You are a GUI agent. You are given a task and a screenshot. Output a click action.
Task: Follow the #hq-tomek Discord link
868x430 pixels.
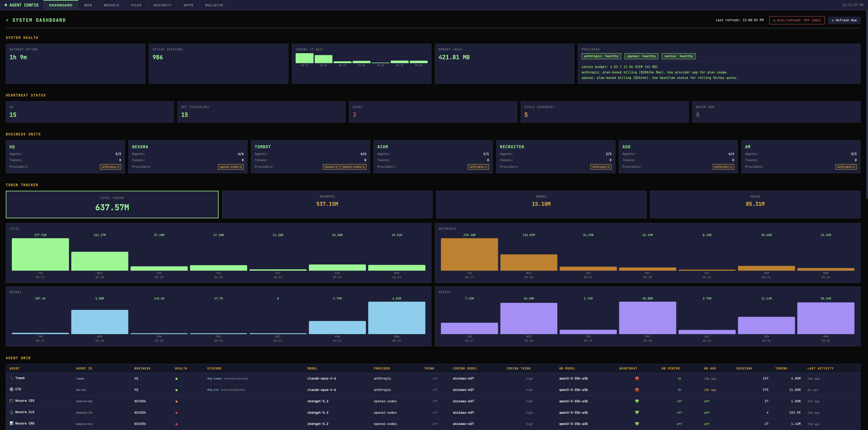pyautogui.click(x=215, y=379)
